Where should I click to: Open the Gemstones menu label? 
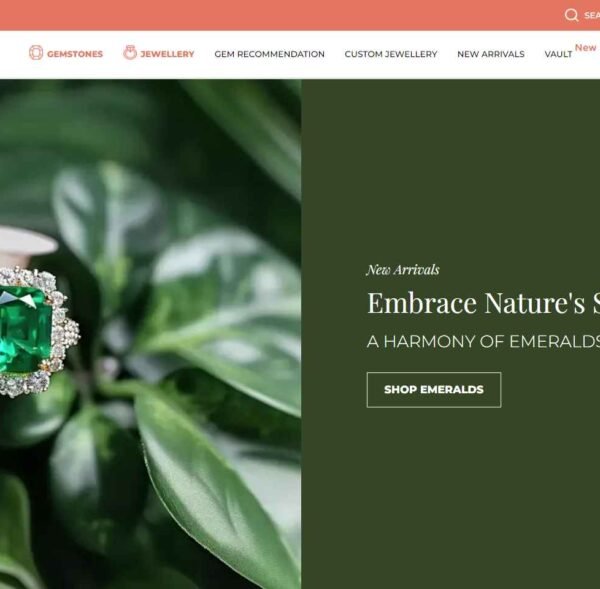point(75,54)
